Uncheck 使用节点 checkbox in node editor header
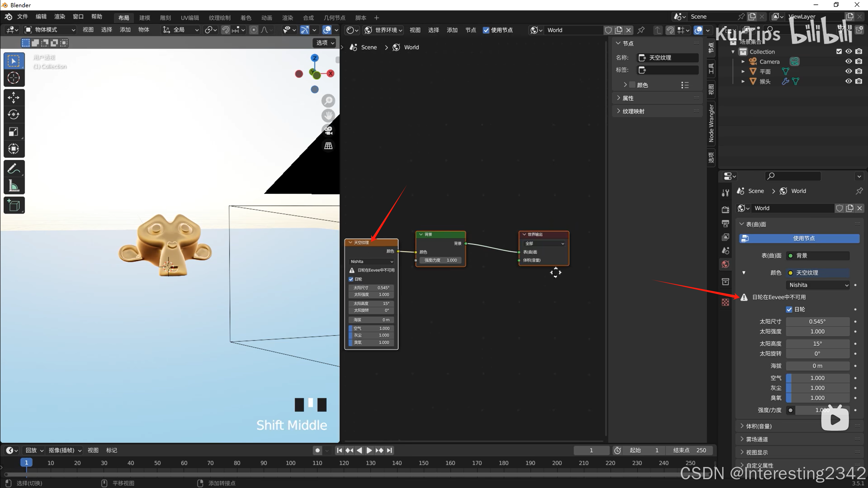The height and width of the screenshot is (488, 868). 486,30
